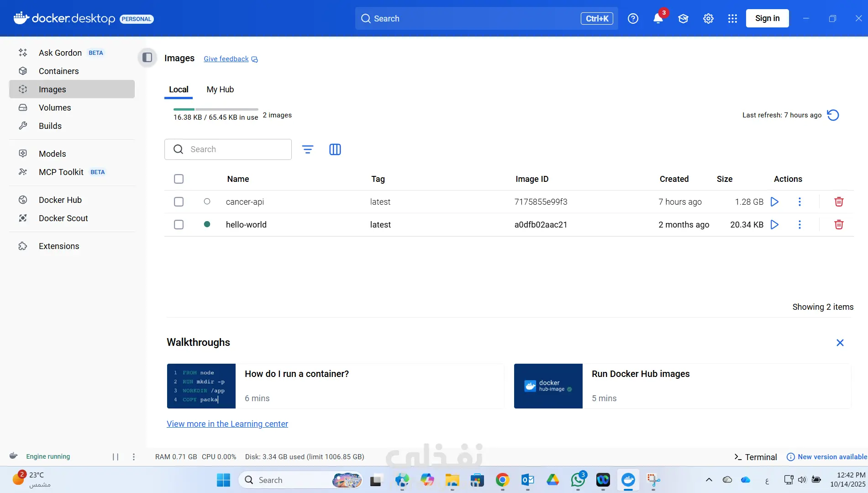Run the cancer-api image

click(x=774, y=202)
